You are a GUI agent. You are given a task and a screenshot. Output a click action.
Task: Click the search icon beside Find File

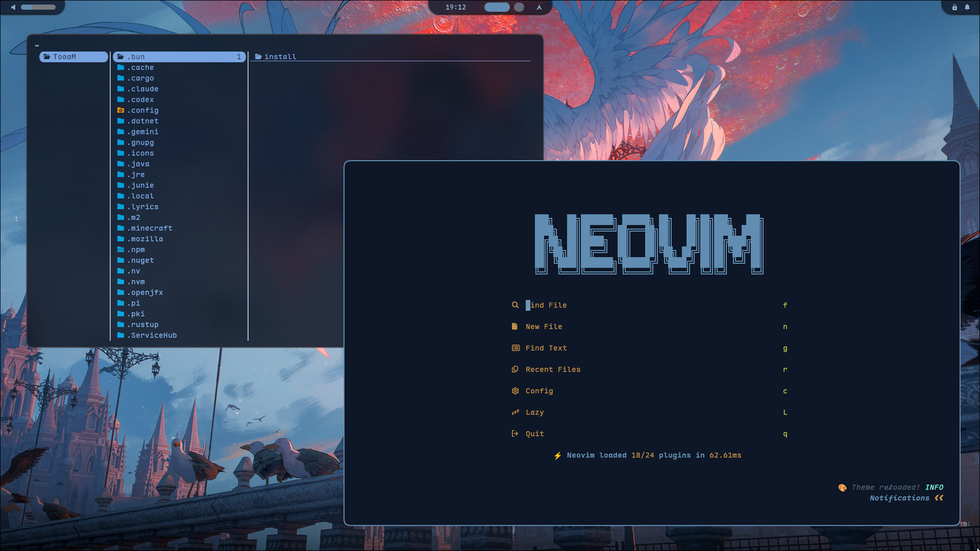point(515,305)
